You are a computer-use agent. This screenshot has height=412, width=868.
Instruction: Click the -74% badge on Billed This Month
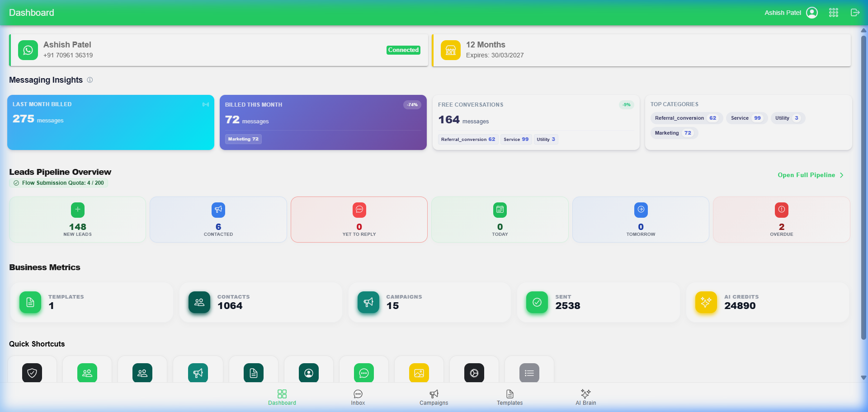[x=412, y=105]
